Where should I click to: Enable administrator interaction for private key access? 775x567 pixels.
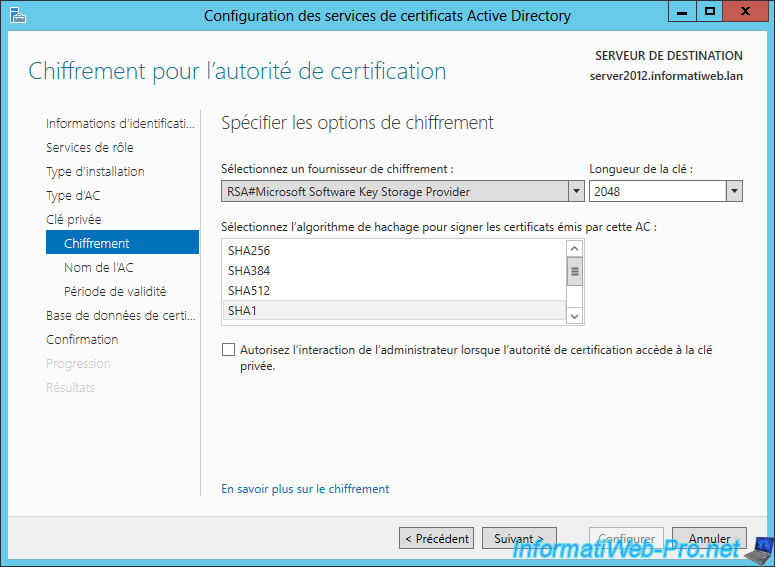(228, 350)
